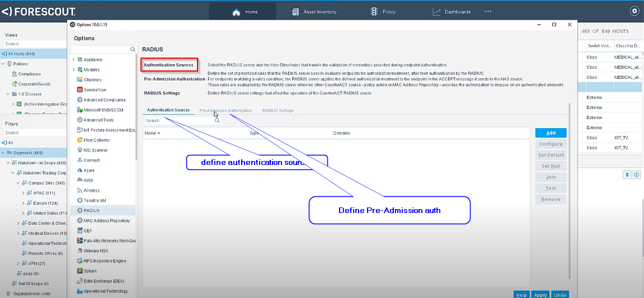The width and height of the screenshot is (644, 298).
Task: Click the Help button
Action: tap(521, 295)
